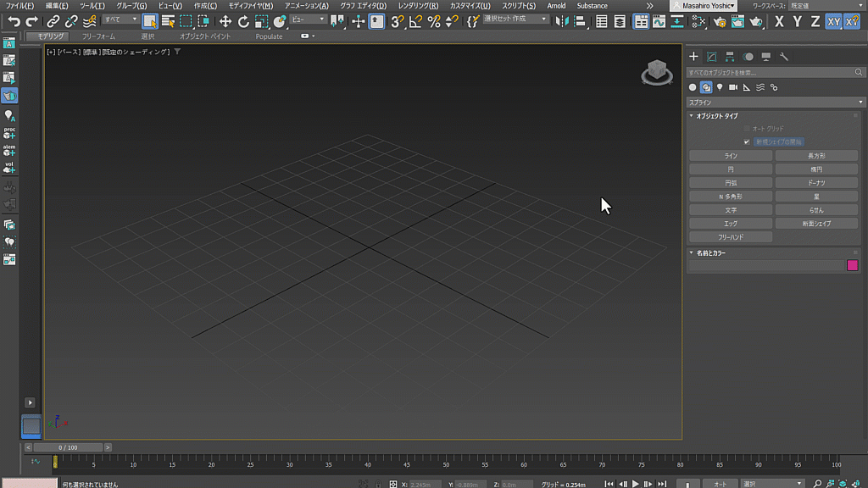Activate the Select and Scale tool
This screenshot has width=868, height=488.
click(x=261, y=21)
